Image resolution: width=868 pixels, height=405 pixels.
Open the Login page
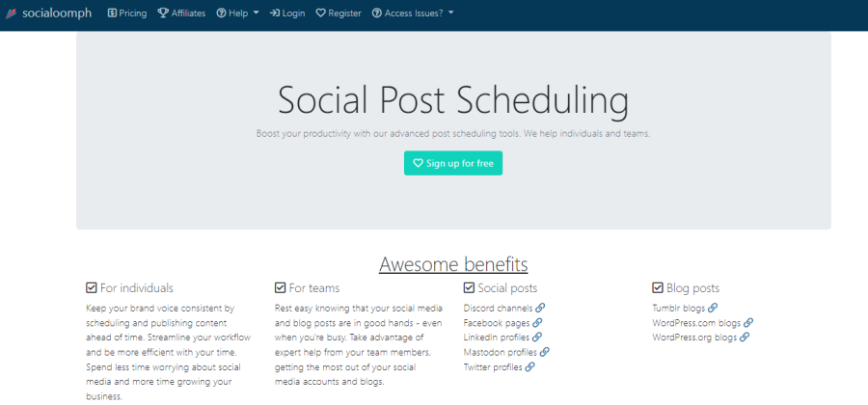(x=287, y=13)
